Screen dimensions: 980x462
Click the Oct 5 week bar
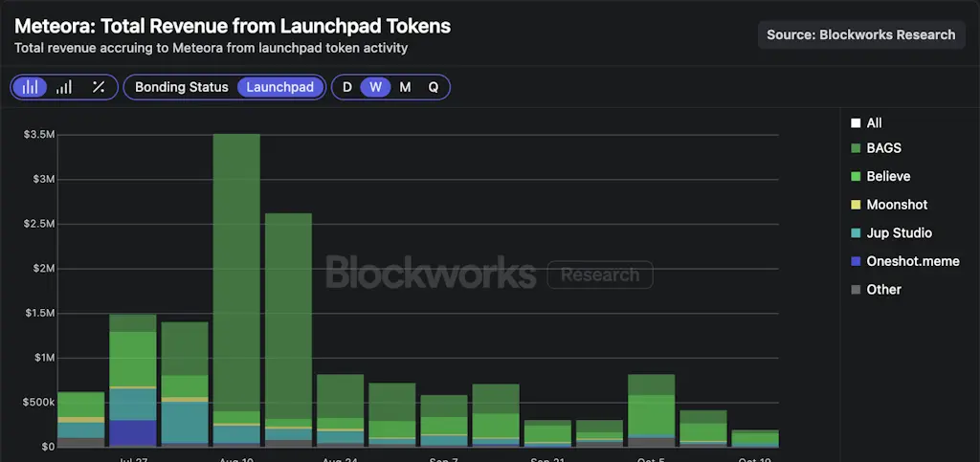pos(651,410)
